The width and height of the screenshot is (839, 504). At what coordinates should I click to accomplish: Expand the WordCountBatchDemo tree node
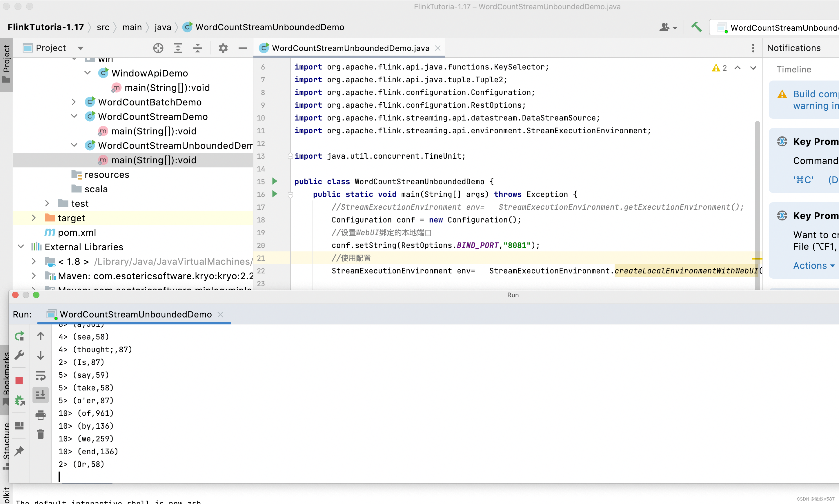pyautogui.click(x=74, y=102)
